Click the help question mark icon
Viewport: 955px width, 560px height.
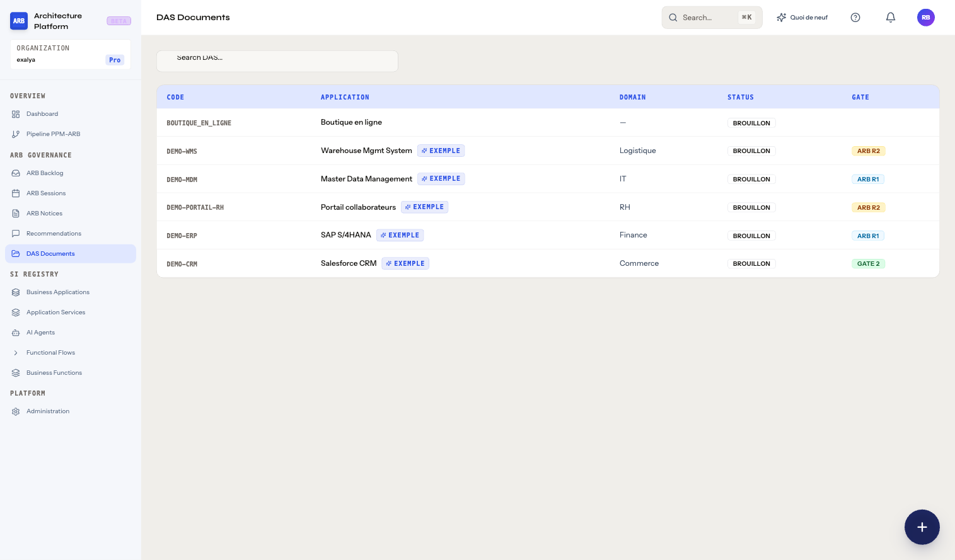point(855,18)
